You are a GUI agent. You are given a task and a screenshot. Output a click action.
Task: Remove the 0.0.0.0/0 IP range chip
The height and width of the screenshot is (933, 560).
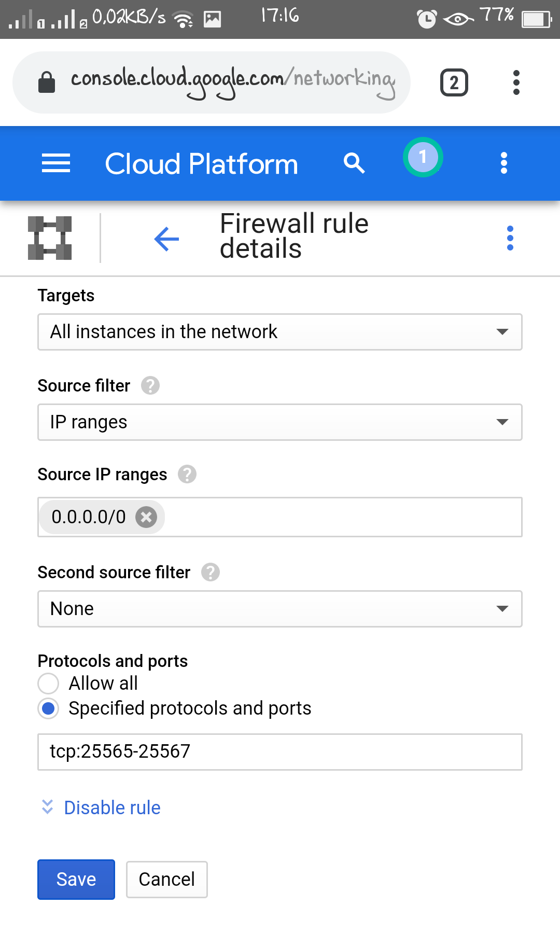146,517
